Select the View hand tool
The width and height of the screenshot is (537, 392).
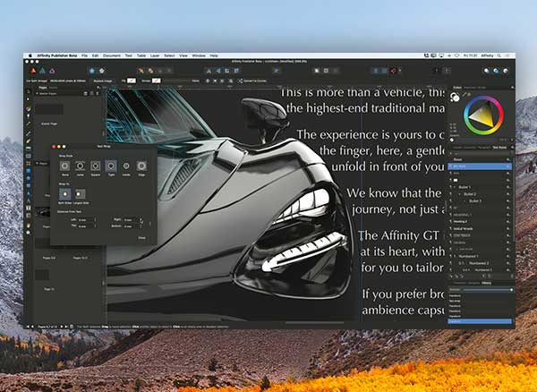[x=29, y=226]
